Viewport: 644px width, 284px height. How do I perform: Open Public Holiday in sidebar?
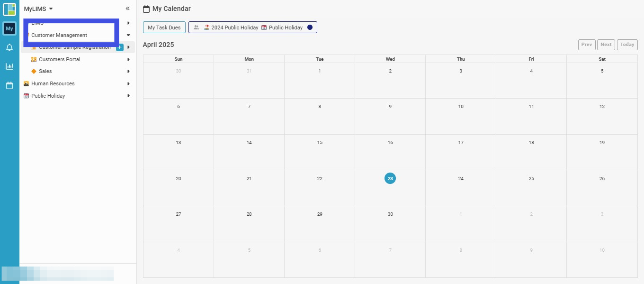[x=48, y=96]
